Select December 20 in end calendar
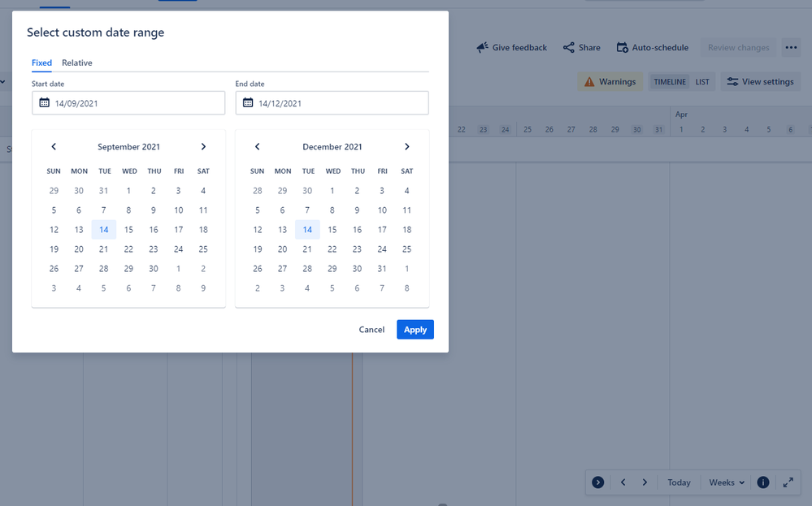 [x=282, y=249]
